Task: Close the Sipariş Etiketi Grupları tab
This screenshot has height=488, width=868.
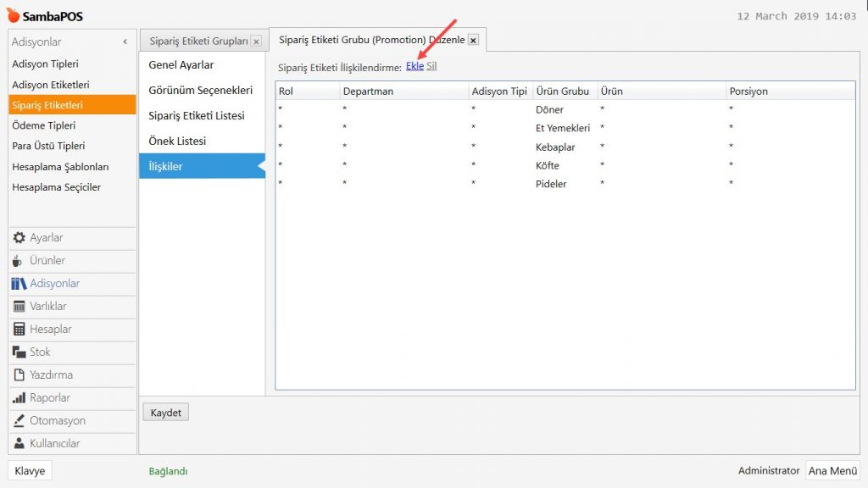Action: [x=256, y=42]
